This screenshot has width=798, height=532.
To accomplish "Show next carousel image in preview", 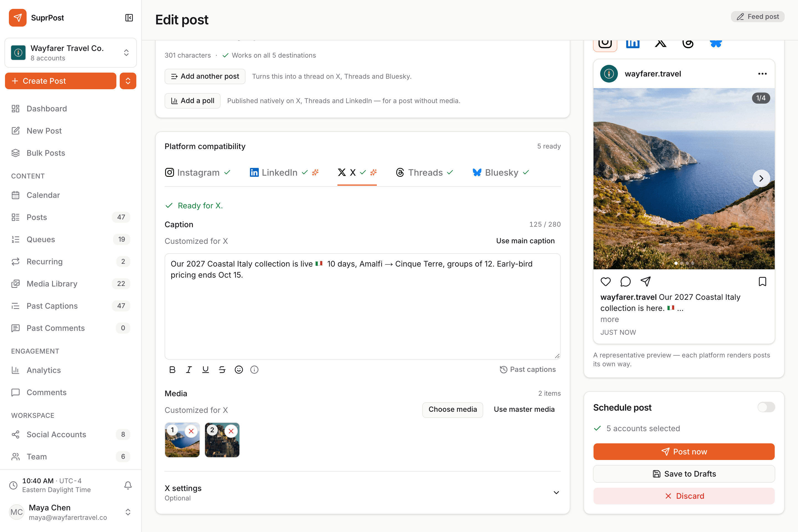I will pos(761,178).
